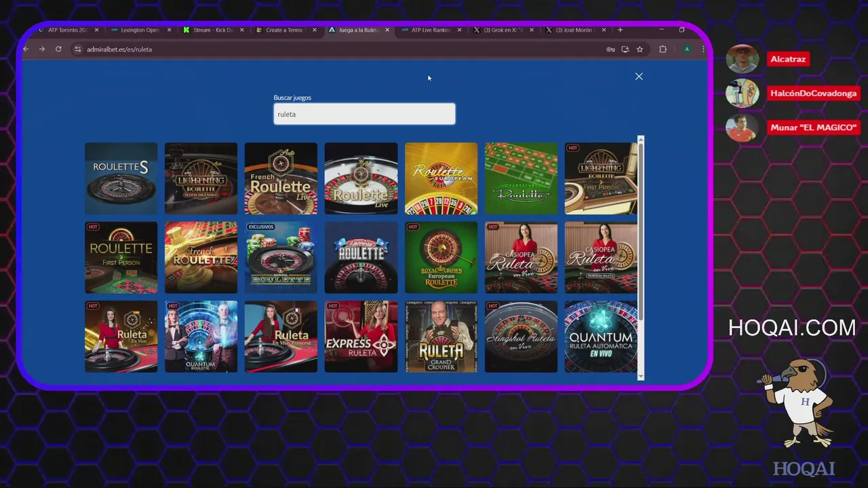
Task: Open Royal Crown European Roulette game
Action: click(x=441, y=258)
